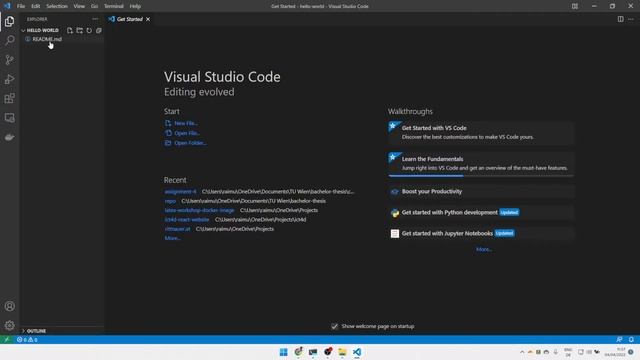This screenshot has width=640, height=360.
Task: Open the Remote Explorer view
Action: click(x=9, y=118)
